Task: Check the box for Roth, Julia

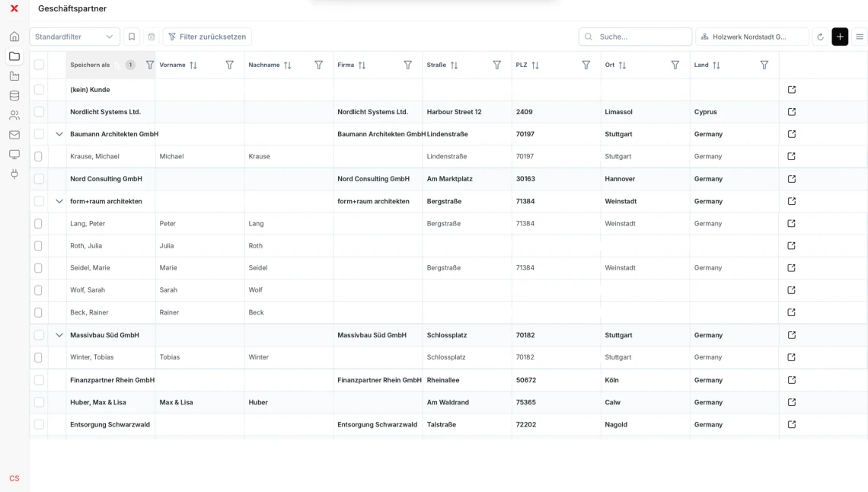Action: tap(38, 246)
